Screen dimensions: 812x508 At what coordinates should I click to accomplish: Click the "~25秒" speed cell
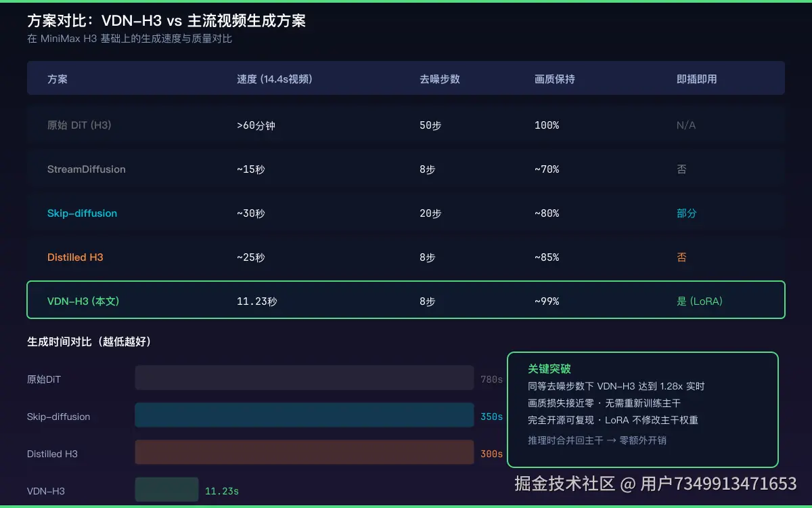[251, 257]
